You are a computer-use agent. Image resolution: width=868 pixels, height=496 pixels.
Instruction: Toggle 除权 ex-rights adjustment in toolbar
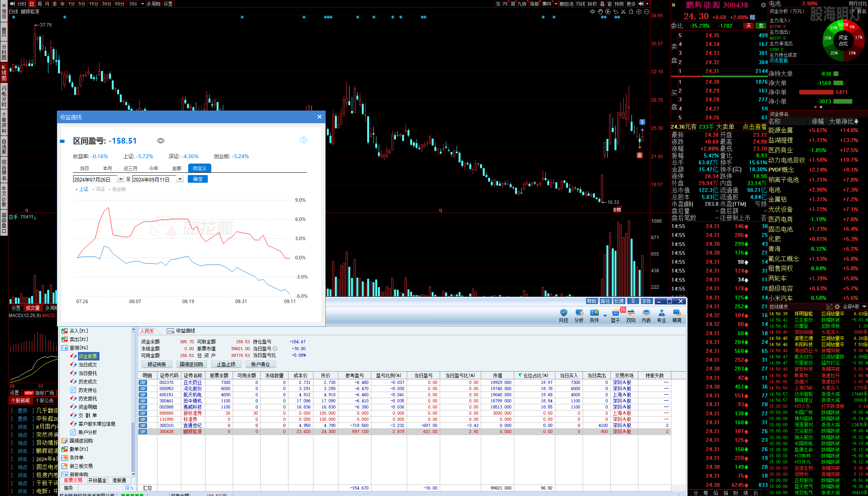(x=593, y=4)
